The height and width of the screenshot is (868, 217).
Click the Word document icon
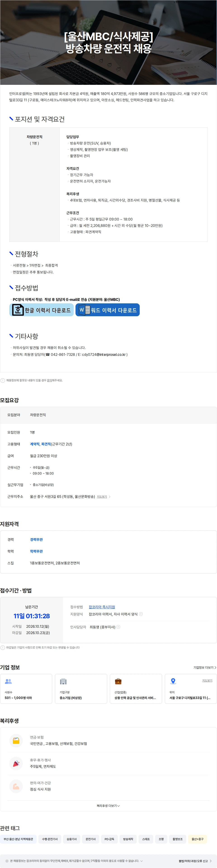pyautogui.click(x=84, y=310)
